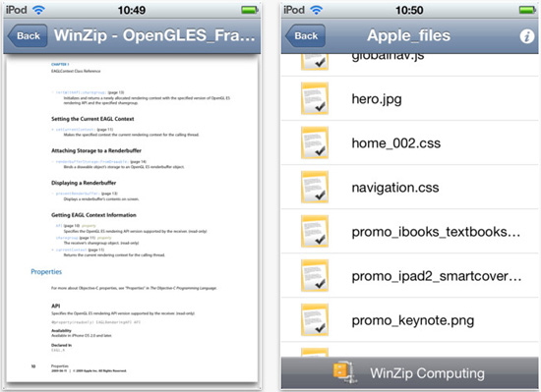Open hero.jpg file name
Viewport: 541px width, 392px height.
click(377, 99)
